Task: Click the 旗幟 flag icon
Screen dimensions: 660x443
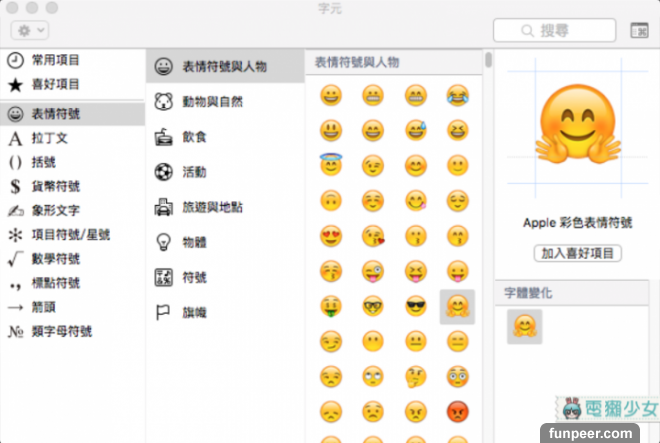Action: (164, 313)
